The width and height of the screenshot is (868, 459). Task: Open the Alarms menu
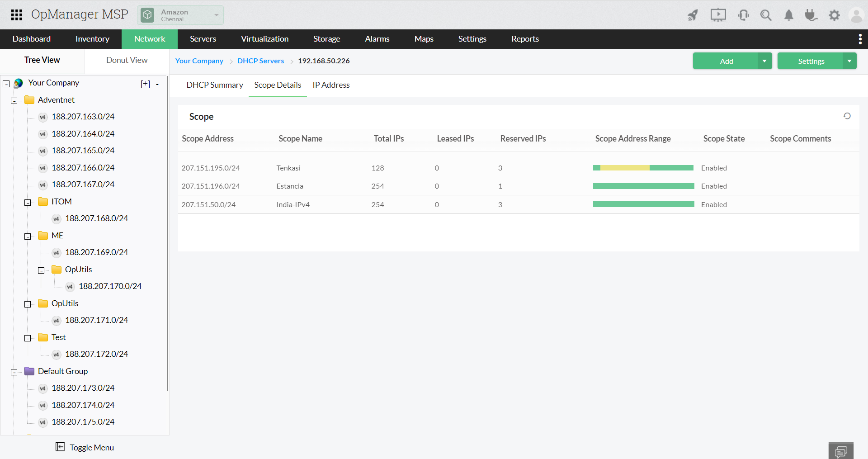[x=377, y=39]
